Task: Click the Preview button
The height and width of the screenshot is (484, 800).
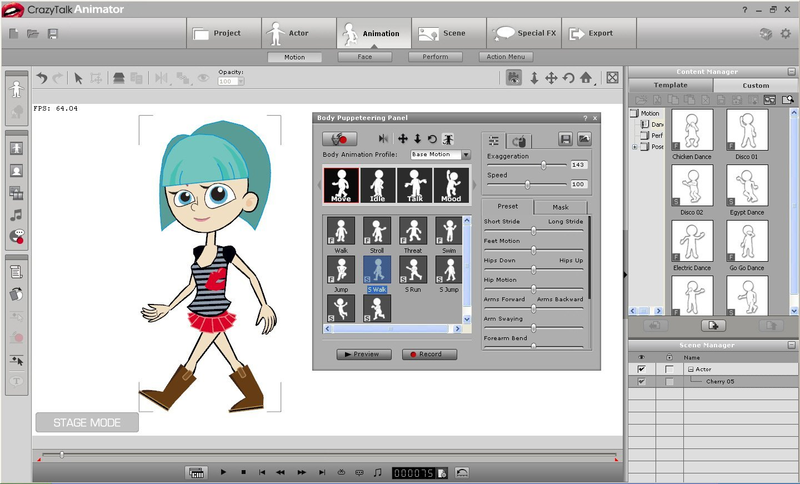Action: [x=363, y=354]
